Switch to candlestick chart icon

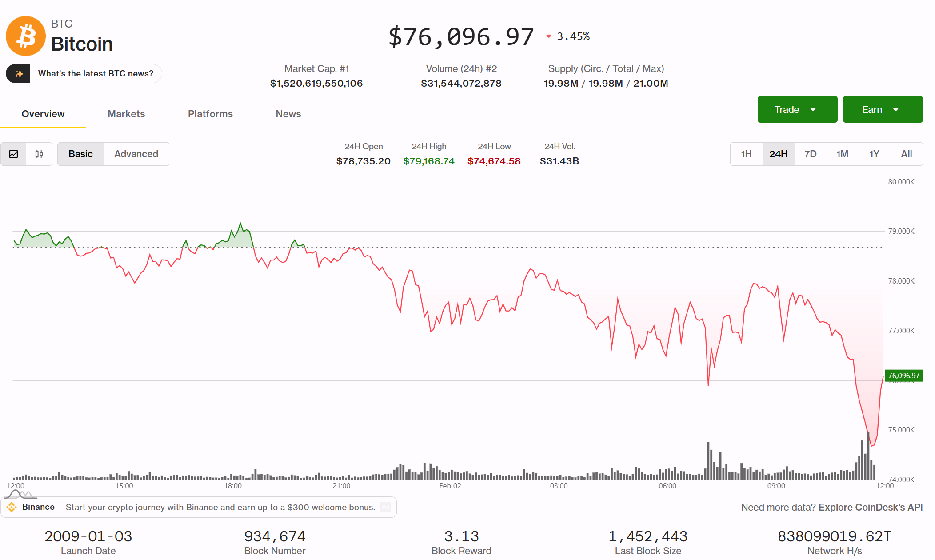pos(39,154)
